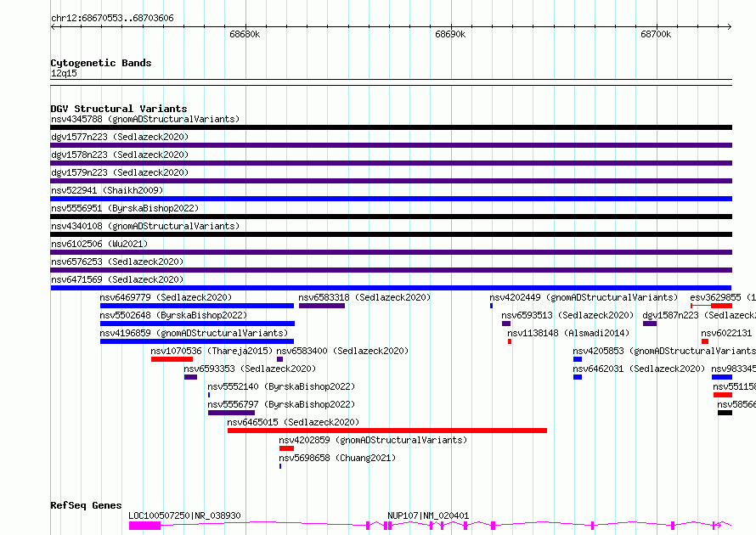The width and height of the screenshot is (756, 535).
Task: Click the nsv4196859 gnomAD variant label
Action: pos(194,333)
